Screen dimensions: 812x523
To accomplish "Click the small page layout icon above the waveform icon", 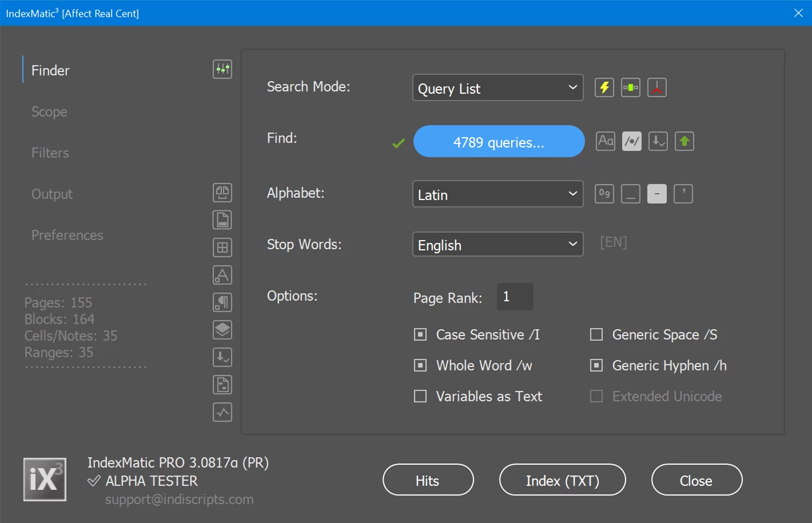I will coord(222,385).
